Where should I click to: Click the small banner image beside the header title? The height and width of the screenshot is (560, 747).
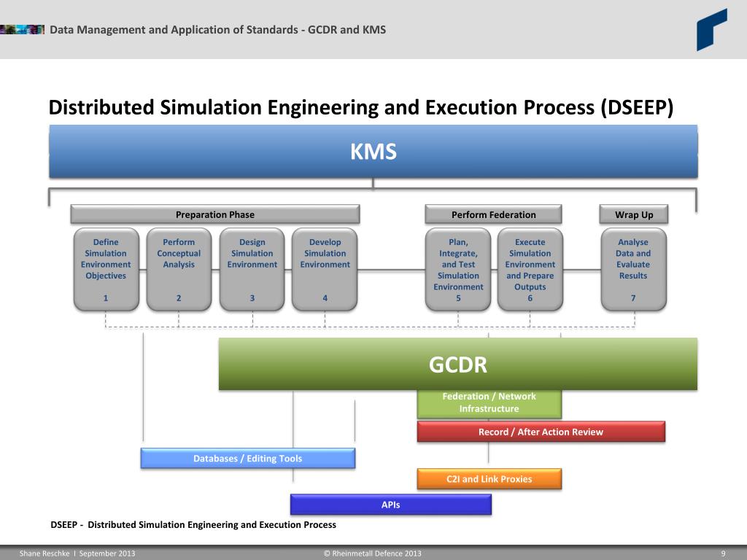point(22,29)
